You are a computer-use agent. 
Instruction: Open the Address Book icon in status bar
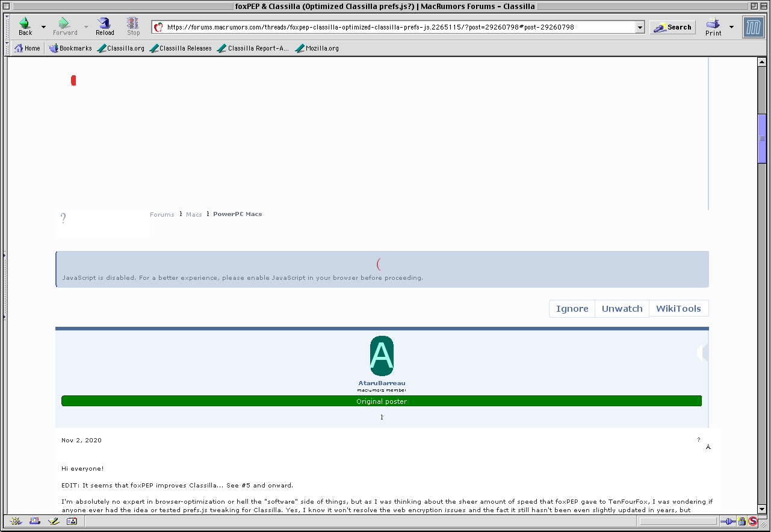72,521
